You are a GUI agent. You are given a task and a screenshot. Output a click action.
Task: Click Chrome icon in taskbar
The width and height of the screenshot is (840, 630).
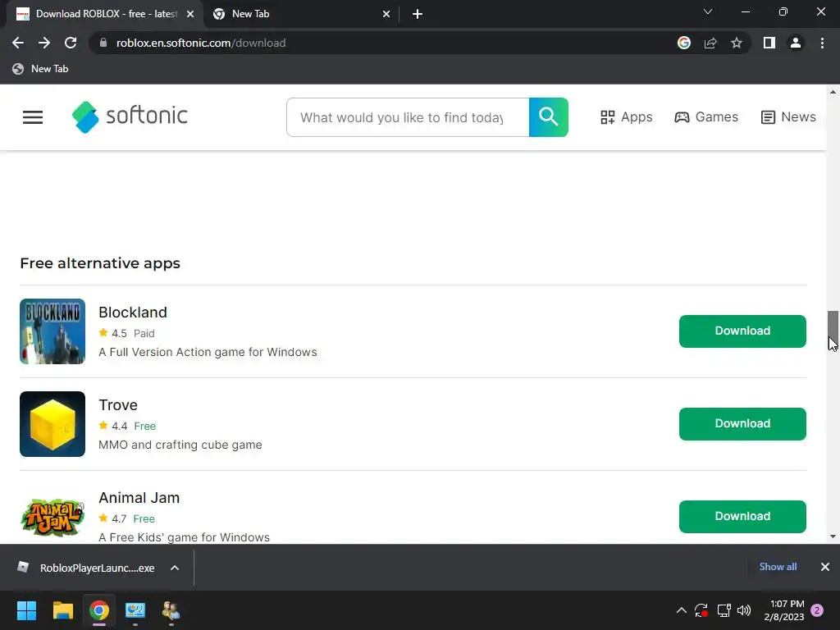pos(99,610)
